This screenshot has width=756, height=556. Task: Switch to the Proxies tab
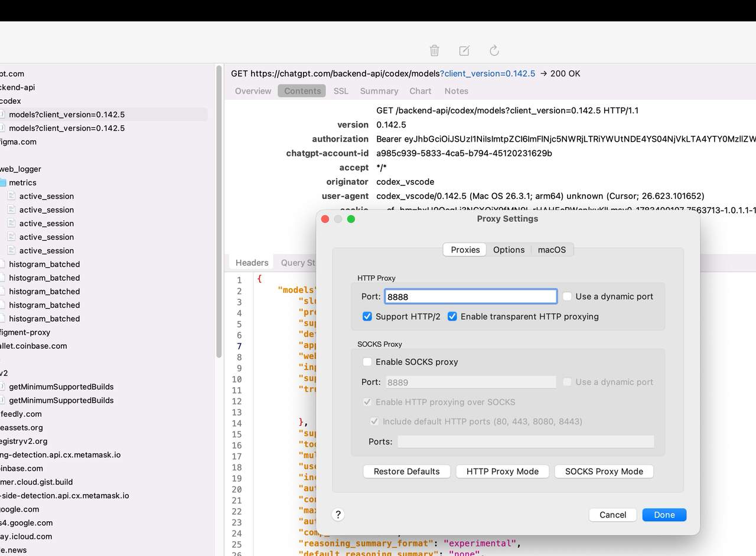tap(465, 250)
